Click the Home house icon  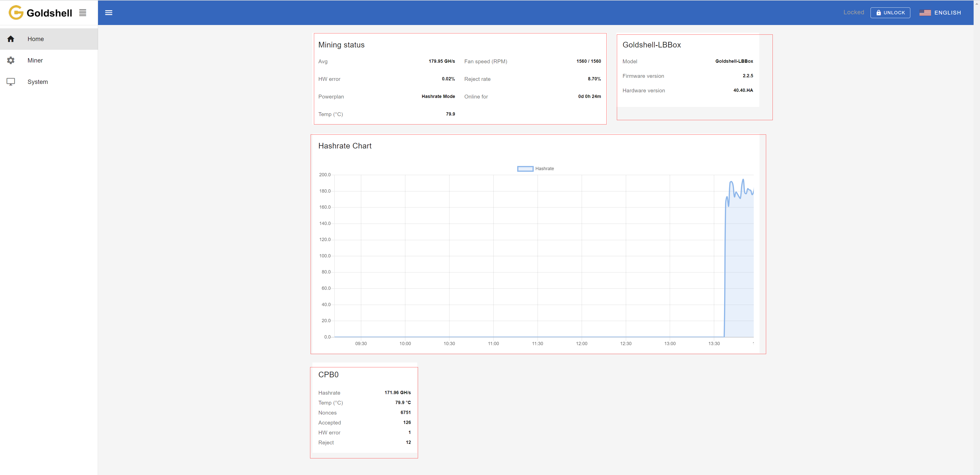(x=11, y=39)
